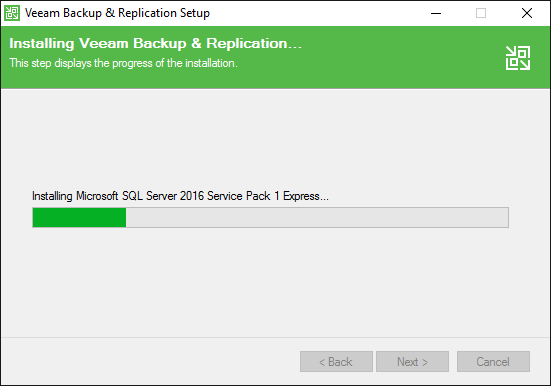
Task: Click the white Veeam logo in green header
Action: [x=518, y=58]
